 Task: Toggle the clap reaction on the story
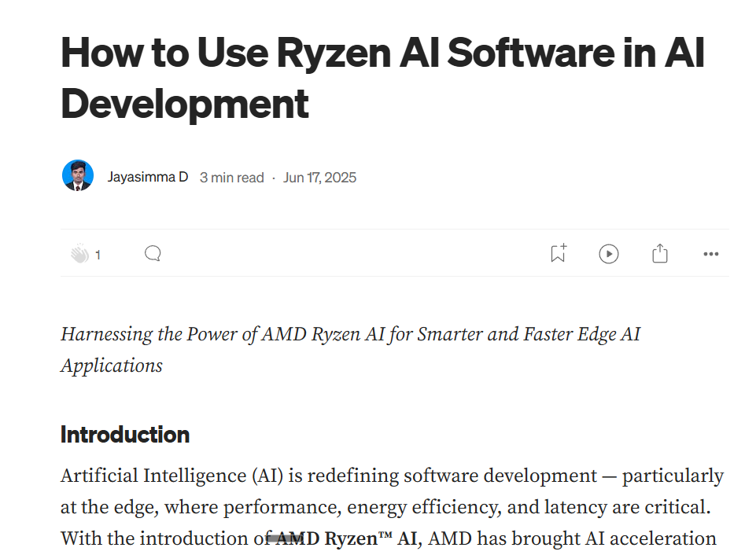click(79, 254)
